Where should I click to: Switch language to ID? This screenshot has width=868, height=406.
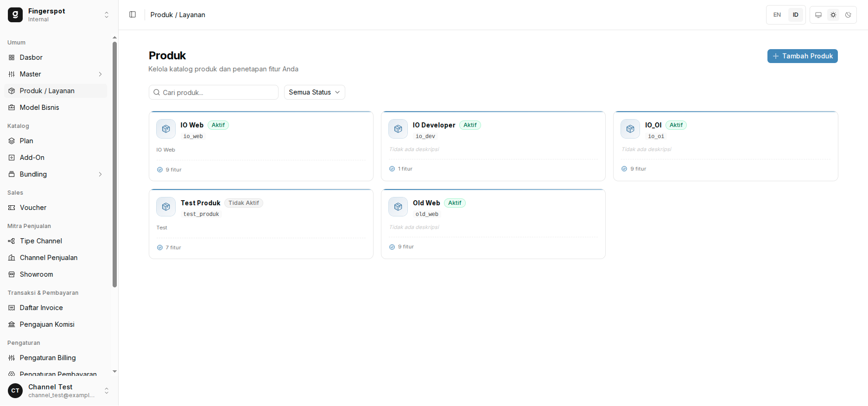coord(796,15)
